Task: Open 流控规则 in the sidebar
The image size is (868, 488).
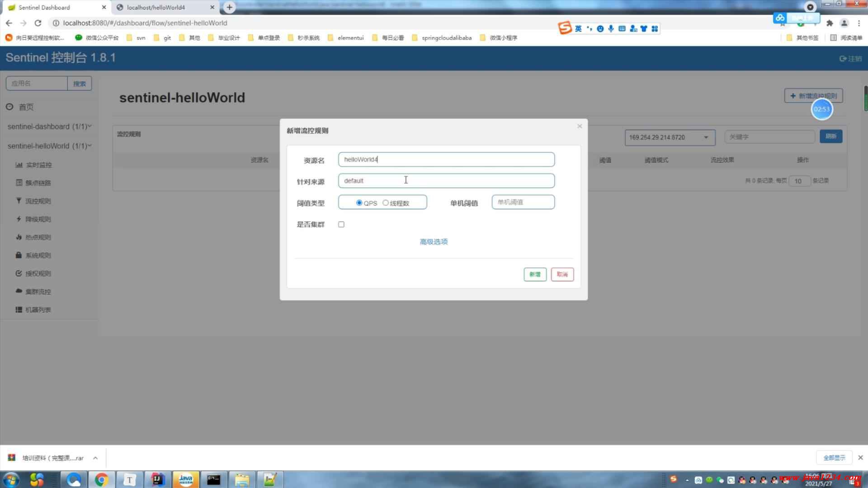Action: pyautogui.click(x=34, y=201)
